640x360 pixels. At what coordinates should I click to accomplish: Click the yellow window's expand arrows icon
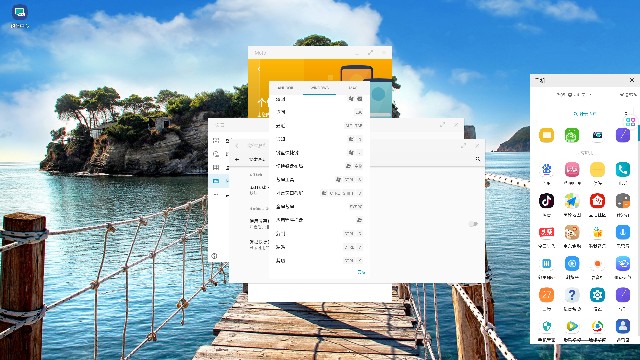(370, 53)
